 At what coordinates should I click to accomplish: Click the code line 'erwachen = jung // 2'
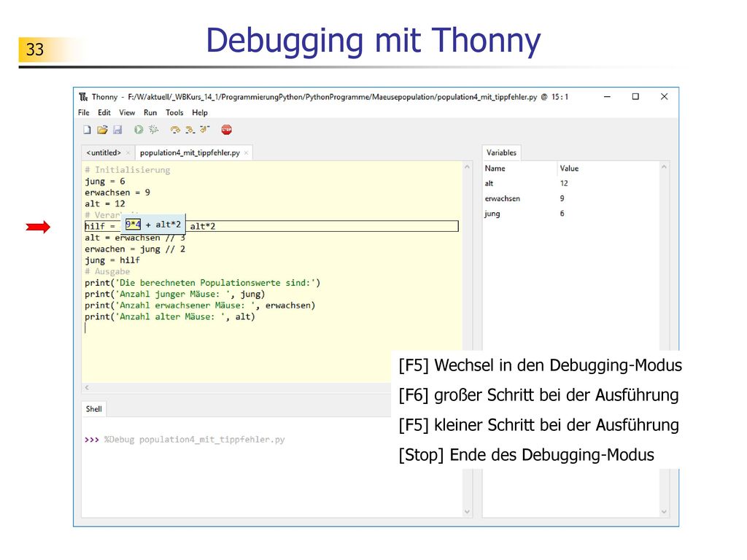tap(135, 249)
